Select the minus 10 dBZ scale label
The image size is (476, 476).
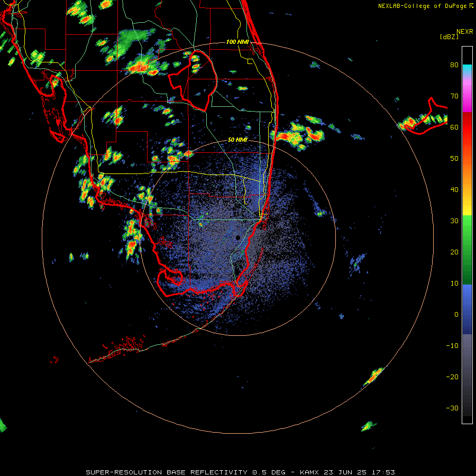coord(452,346)
